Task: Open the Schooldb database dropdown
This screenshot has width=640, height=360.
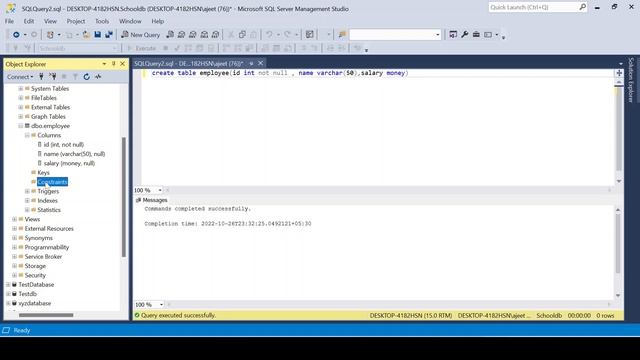Action: 115,48
